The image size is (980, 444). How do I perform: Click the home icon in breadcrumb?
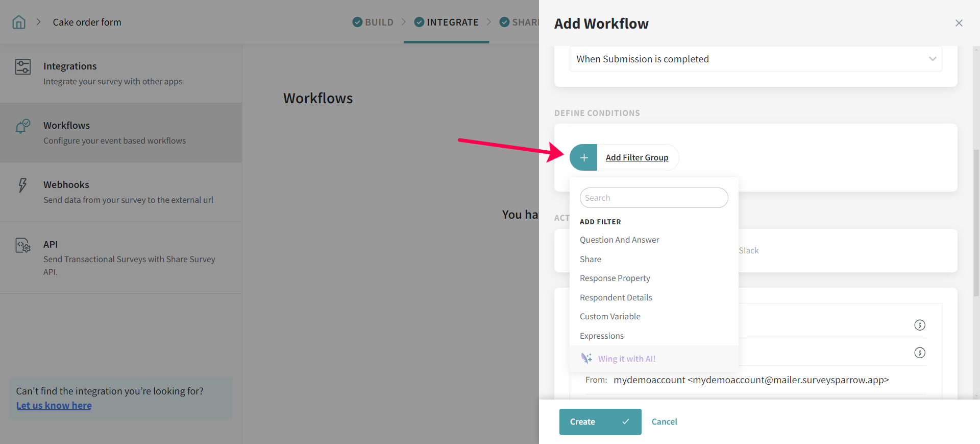pyautogui.click(x=19, y=22)
